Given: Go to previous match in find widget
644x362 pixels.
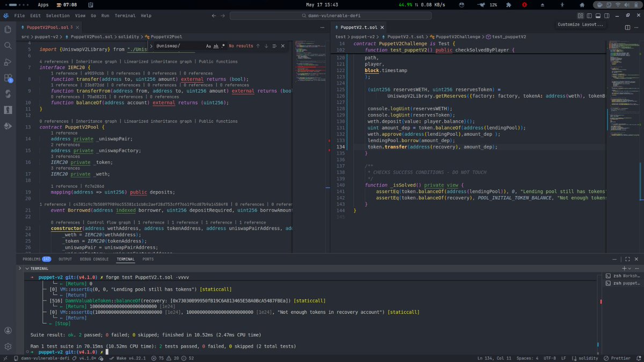Looking at the screenshot, I should click(258, 46).
